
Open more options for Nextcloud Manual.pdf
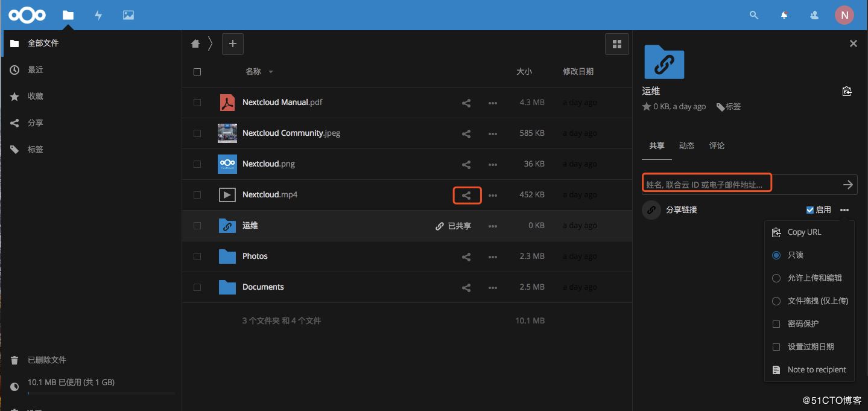493,103
